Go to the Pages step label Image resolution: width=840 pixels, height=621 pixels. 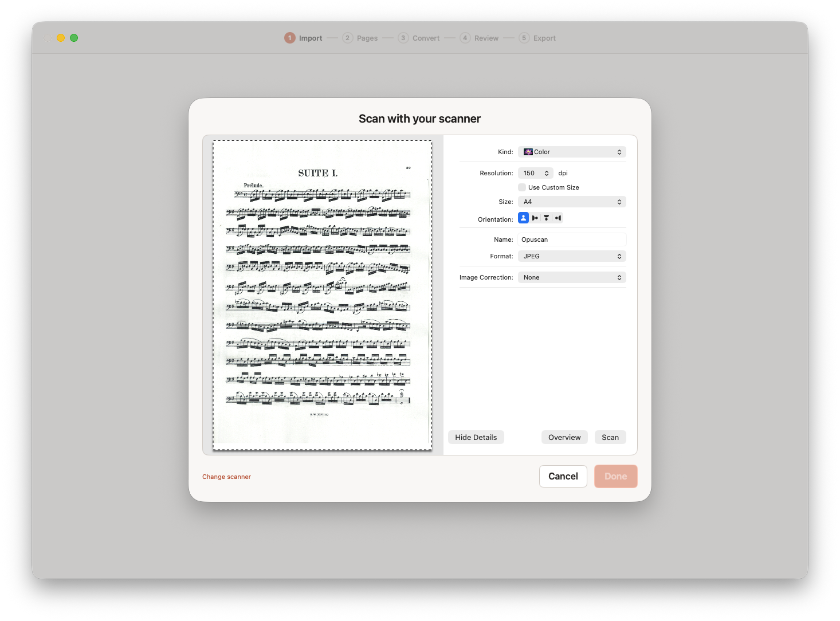click(x=367, y=38)
